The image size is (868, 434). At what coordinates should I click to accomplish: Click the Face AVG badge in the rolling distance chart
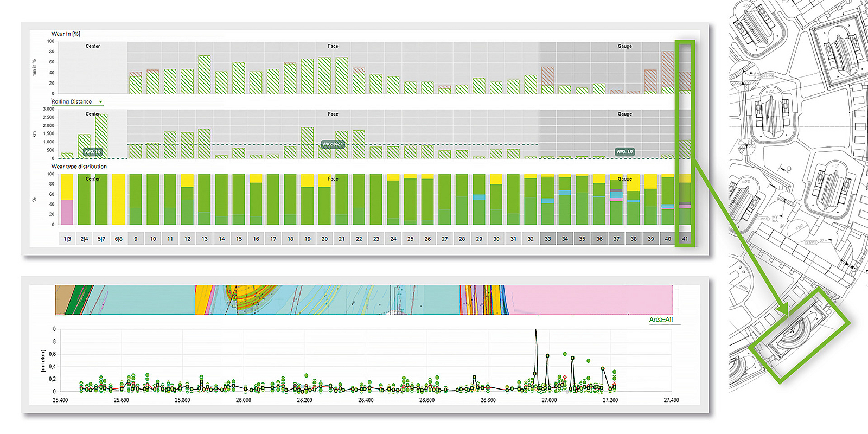tap(333, 144)
